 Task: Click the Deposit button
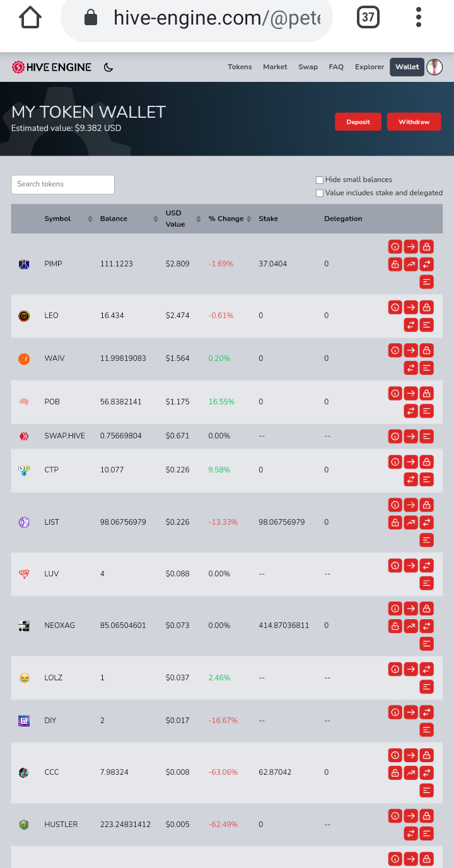click(358, 122)
